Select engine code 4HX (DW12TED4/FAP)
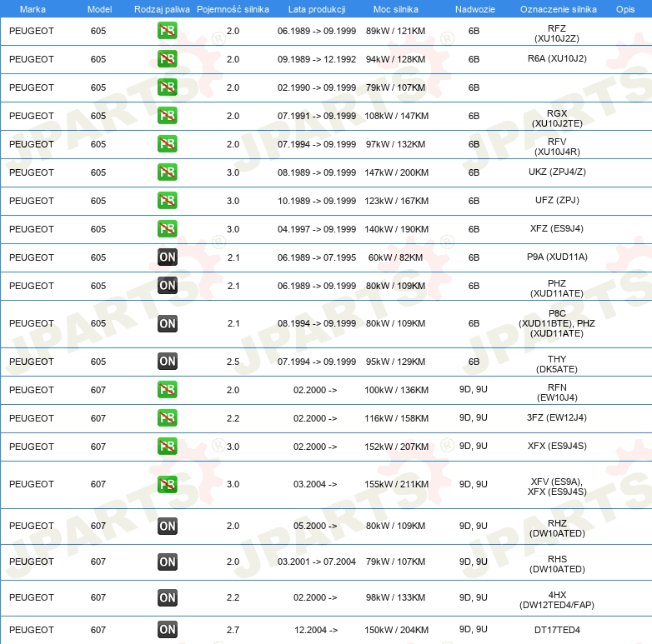 557,600
